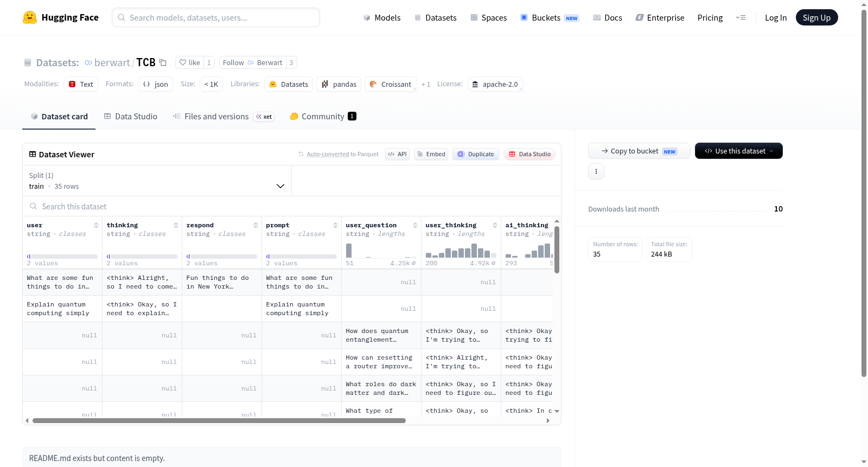Open the Files and versions tab

click(224, 116)
